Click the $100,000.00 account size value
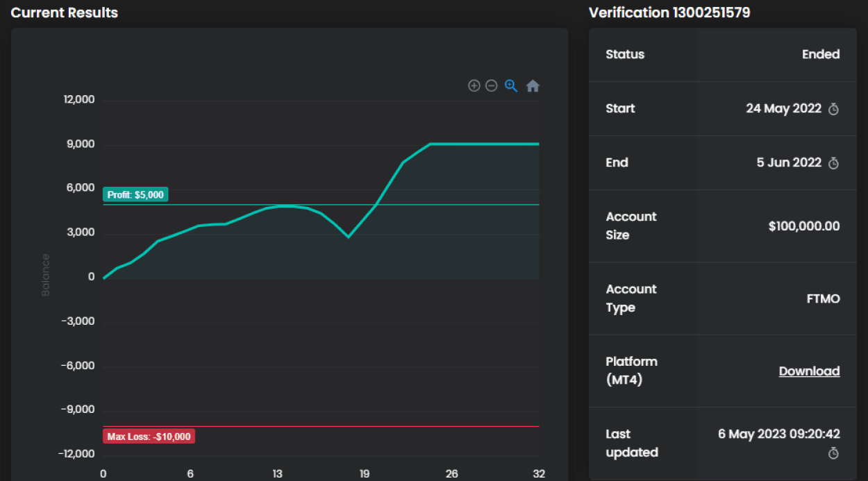Screen dimensions: 868x481 (x=804, y=226)
